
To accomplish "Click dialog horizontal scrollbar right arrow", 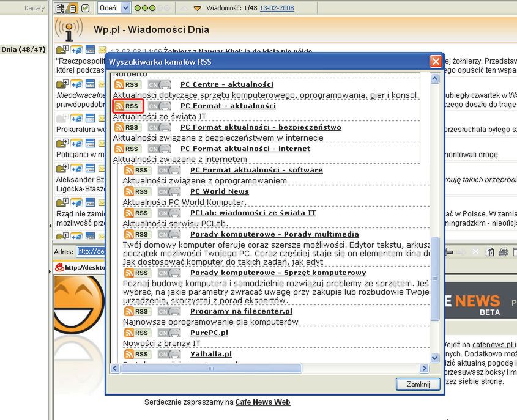I will pyautogui.click(x=425, y=368).
